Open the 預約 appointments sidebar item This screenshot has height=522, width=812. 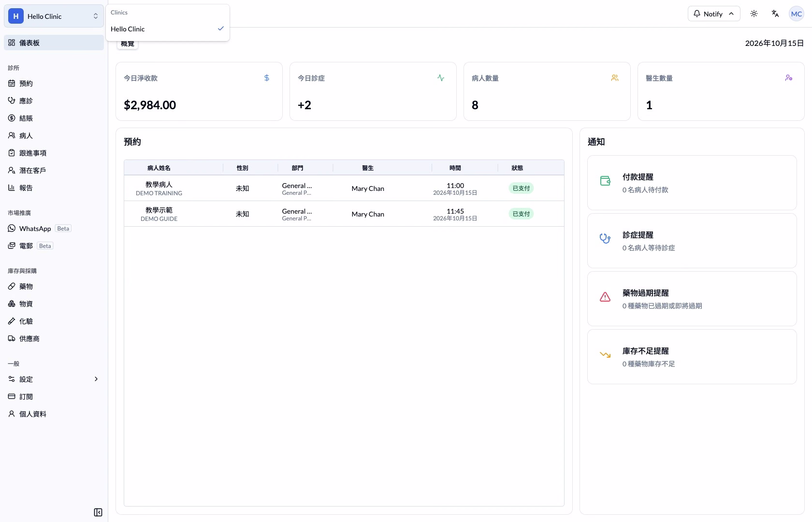point(54,84)
